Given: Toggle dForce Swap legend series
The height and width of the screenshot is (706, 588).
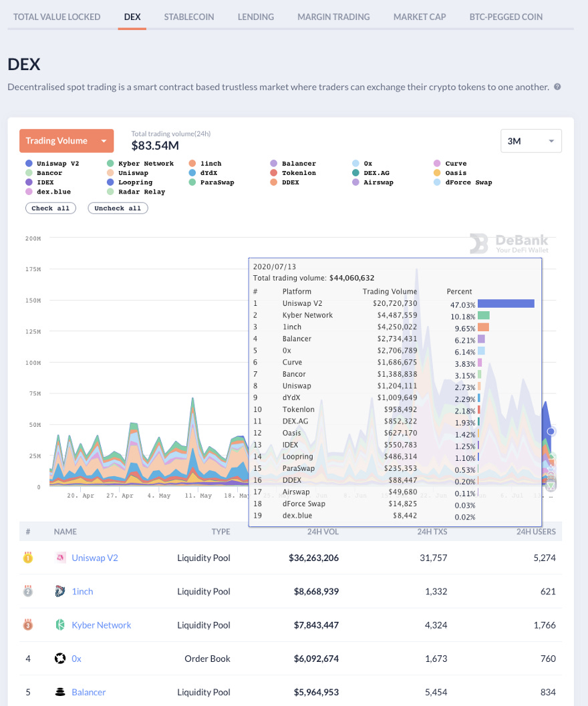Looking at the screenshot, I should coord(463,182).
